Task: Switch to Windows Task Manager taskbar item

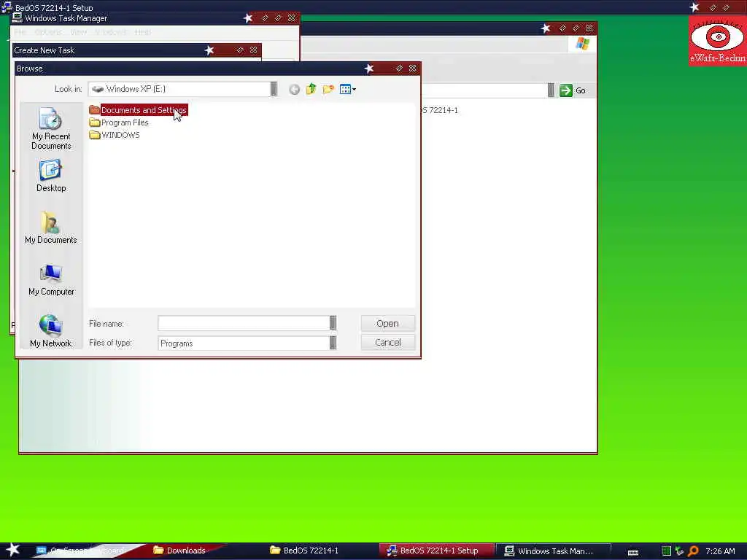Action: point(553,551)
